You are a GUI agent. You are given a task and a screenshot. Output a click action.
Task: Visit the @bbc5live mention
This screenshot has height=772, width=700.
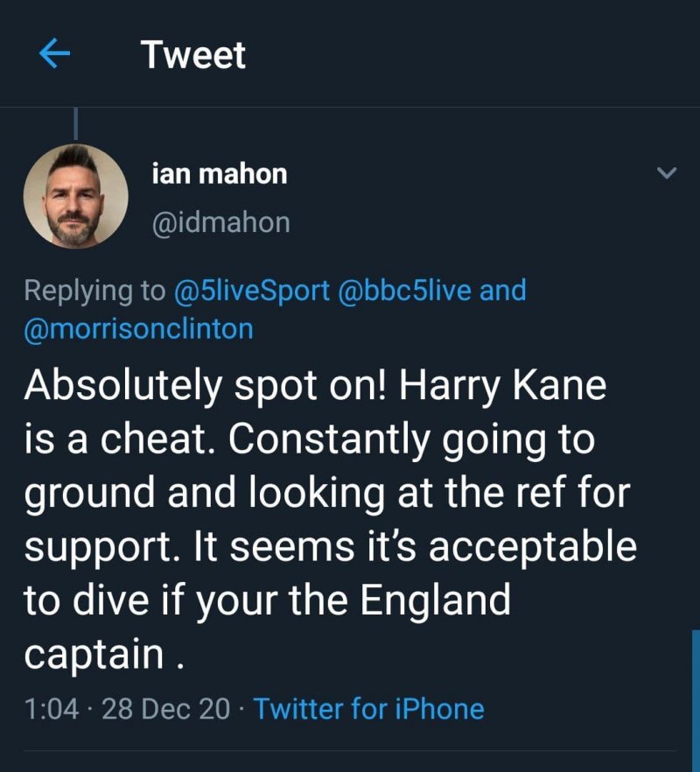pyautogui.click(x=404, y=291)
